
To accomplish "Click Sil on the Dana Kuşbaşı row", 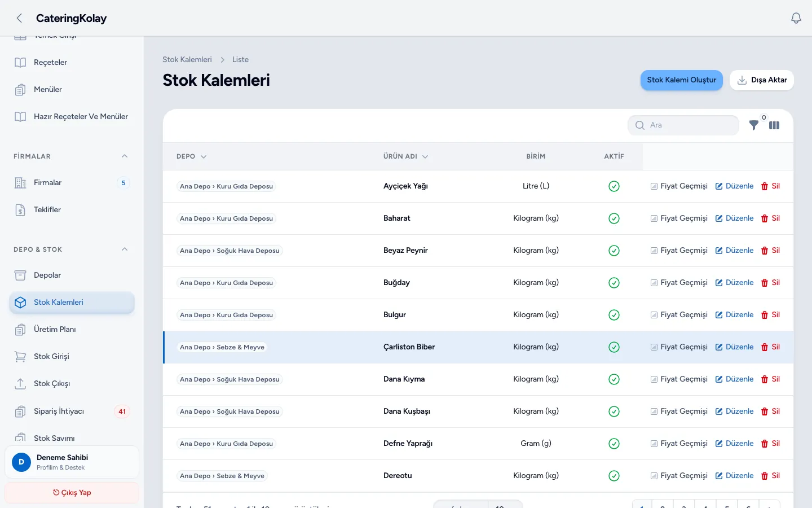I will click(770, 411).
